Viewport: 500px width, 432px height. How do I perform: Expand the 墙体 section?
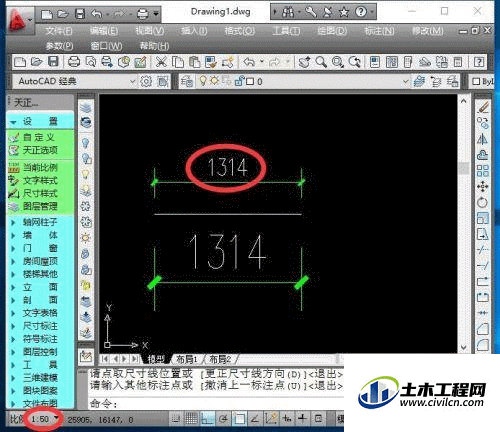(13, 235)
